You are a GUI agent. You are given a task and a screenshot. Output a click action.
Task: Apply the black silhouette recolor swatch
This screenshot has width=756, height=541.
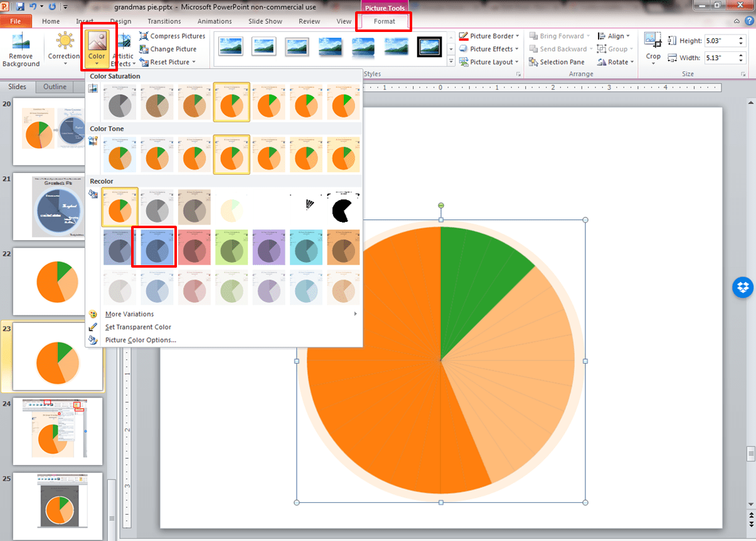point(344,207)
